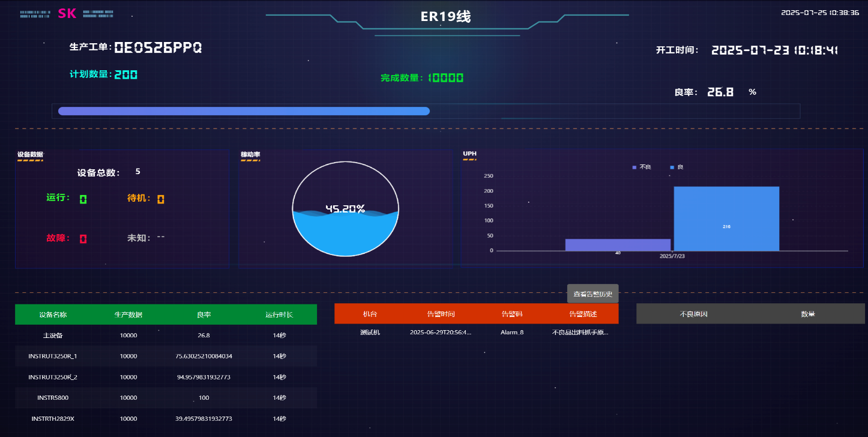Click the 45.20% liquid gauge circle
The height and width of the screenshot is (437, 868).
[x=345, y=209]
